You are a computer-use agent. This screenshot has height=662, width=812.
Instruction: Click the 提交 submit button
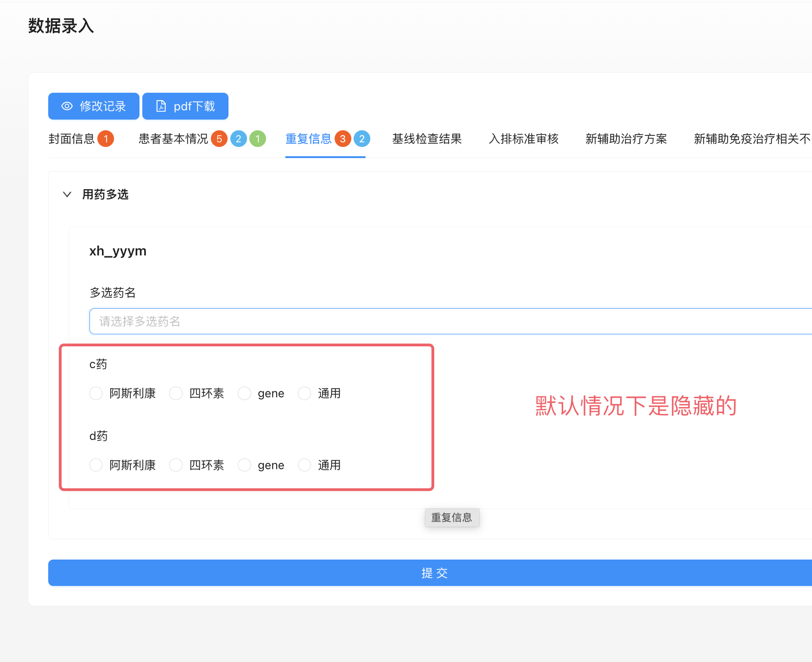click(435, 573)
